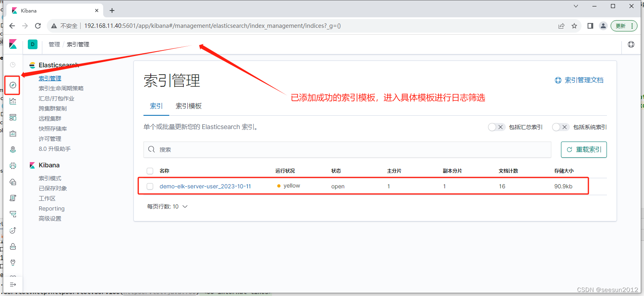Screen dimensions: 644x296
Task: Open Machine Learning icon in sidebar
Action: click(13, 166)
